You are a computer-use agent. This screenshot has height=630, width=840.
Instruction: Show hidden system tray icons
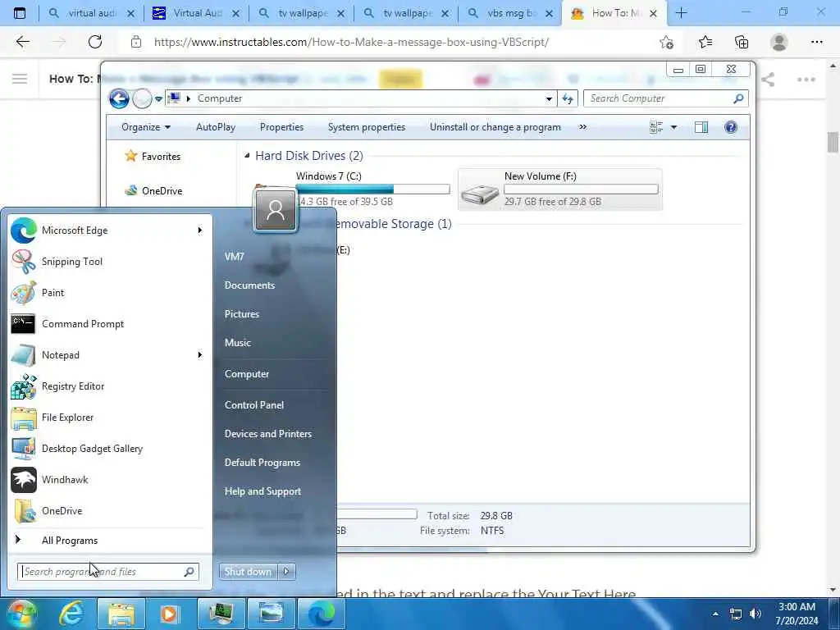click(x=715, y=614)
